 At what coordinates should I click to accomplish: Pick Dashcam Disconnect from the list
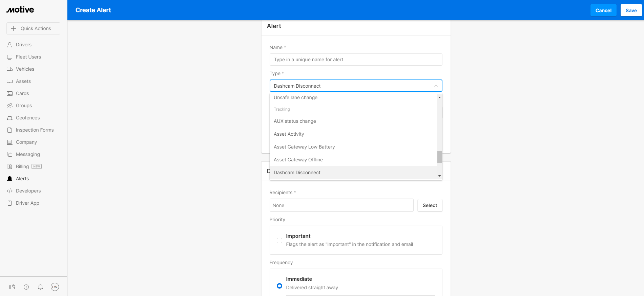(353, 173)
